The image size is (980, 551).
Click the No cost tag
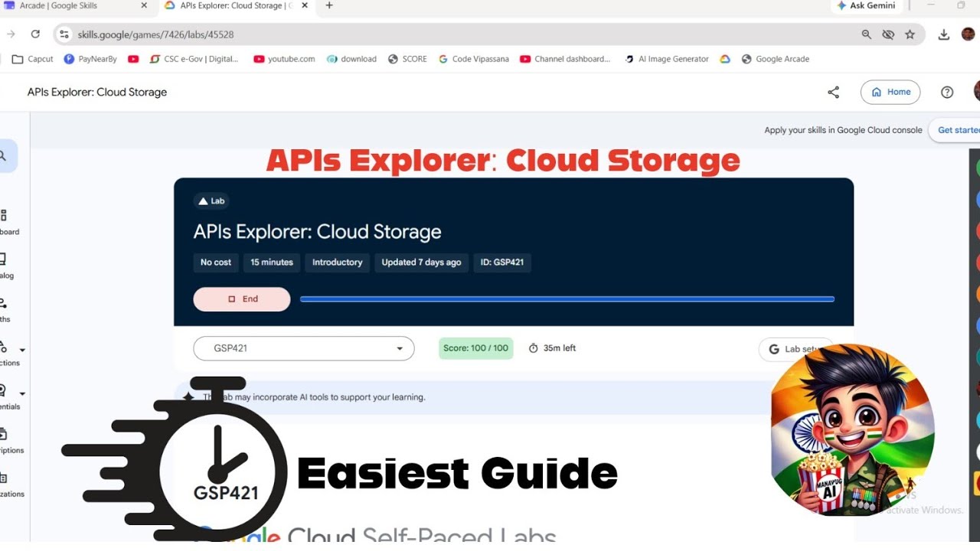point(216,262)
